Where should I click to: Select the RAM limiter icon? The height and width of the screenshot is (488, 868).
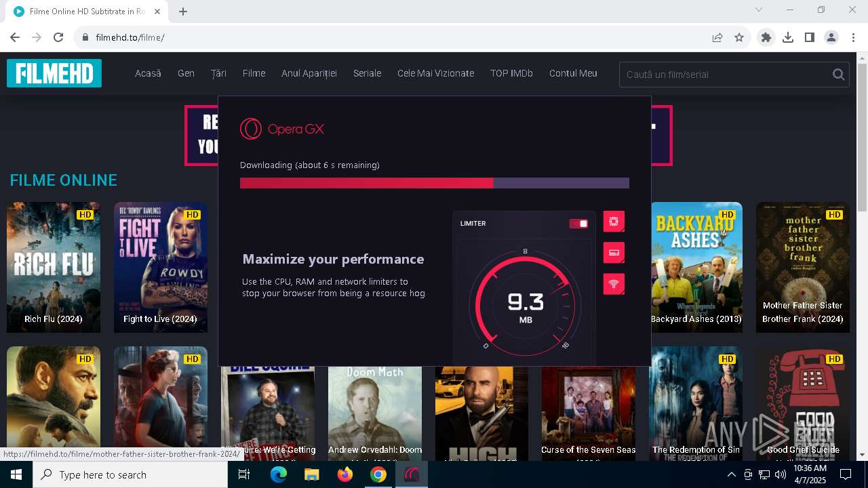click(x=614, y=253)
